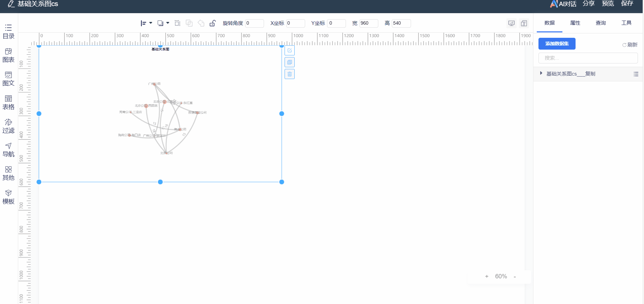Open the 模板 (template) sidebar panel
This screenshot has width=644, height=304.
8,197
